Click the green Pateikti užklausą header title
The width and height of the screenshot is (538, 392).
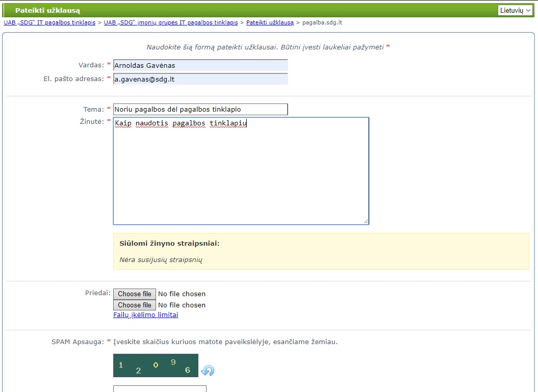click(x=47, y=10)
